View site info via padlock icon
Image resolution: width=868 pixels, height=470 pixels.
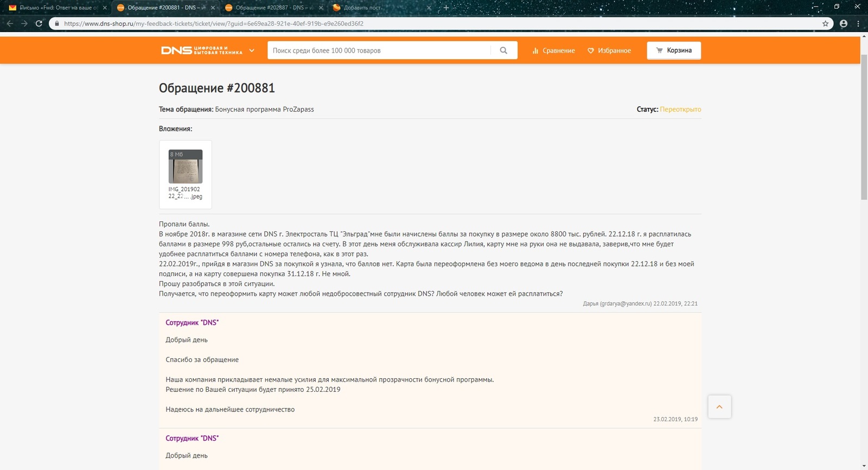tap(56, 23)
